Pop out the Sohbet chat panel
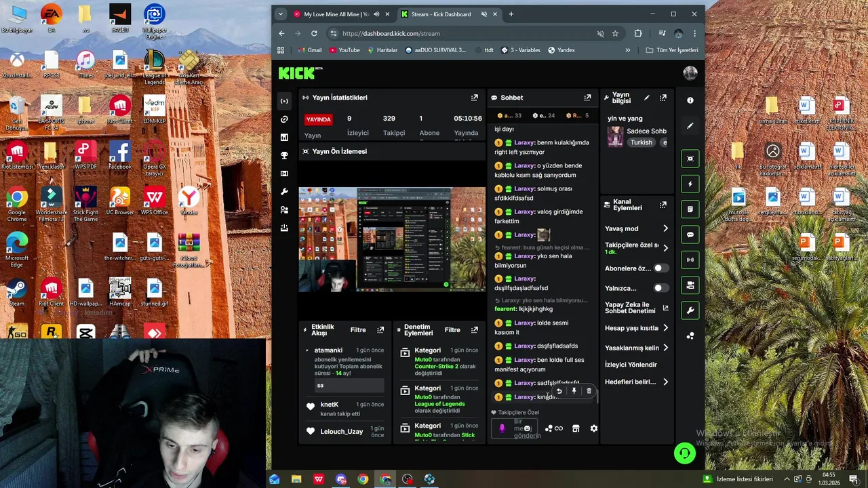 click(x=587, y=98)
